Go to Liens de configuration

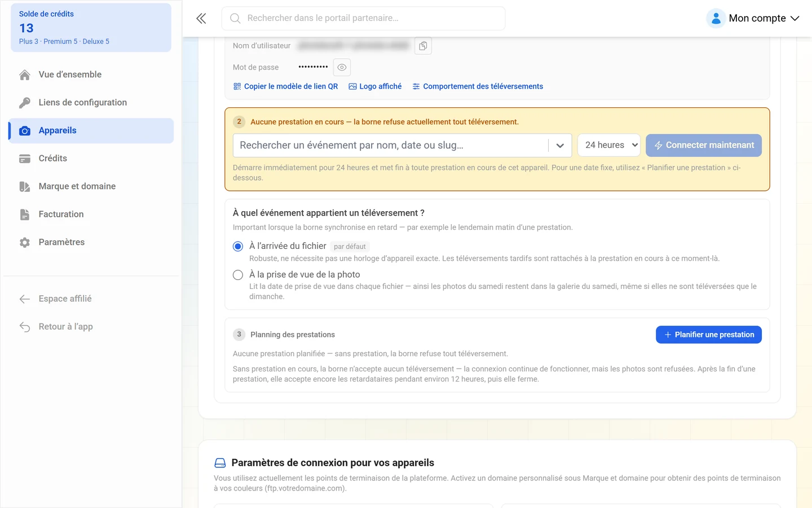(x=91, y=103)
